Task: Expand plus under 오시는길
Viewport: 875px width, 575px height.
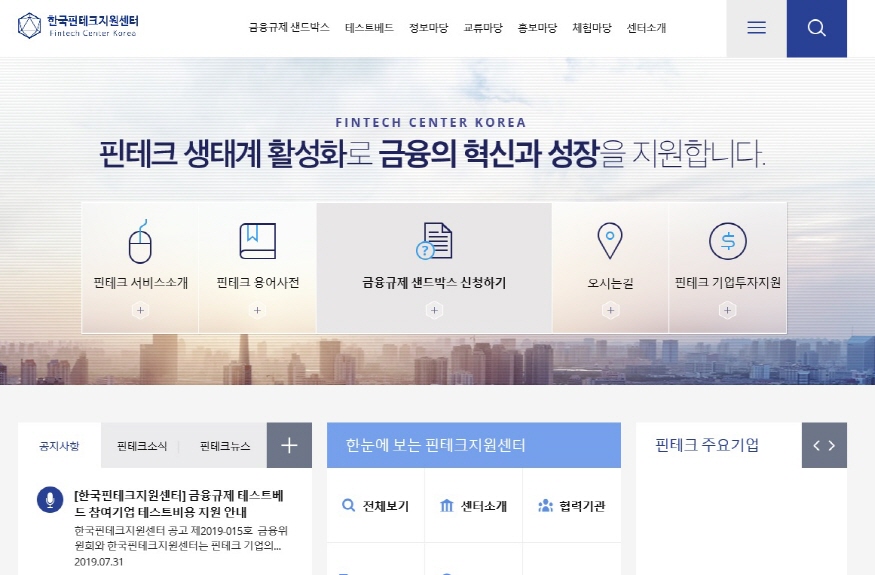Action: (x=610, y=310)
